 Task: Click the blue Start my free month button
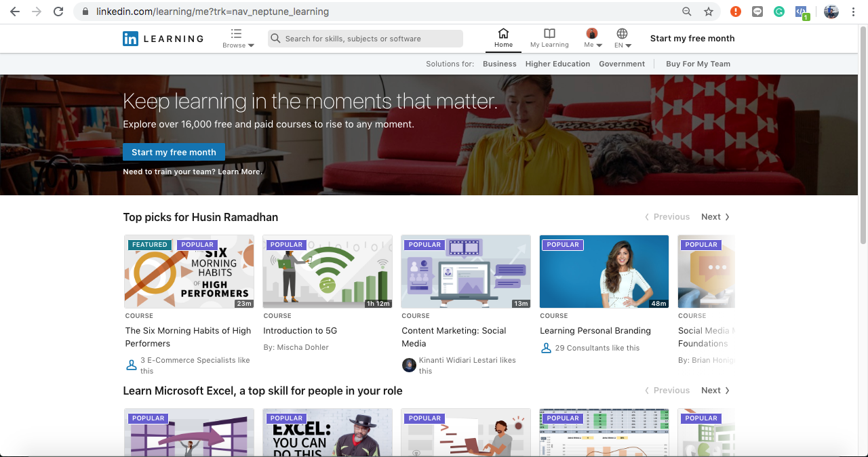174,152
